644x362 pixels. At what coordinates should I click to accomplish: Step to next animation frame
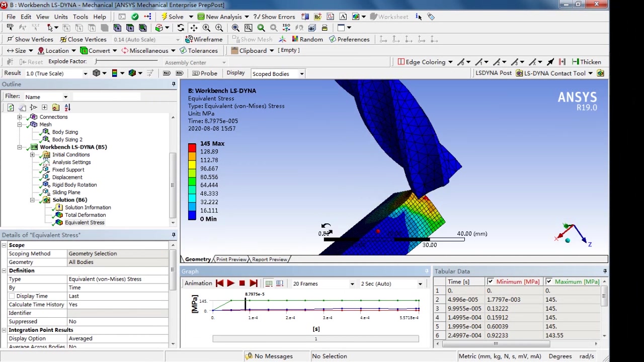253,284
